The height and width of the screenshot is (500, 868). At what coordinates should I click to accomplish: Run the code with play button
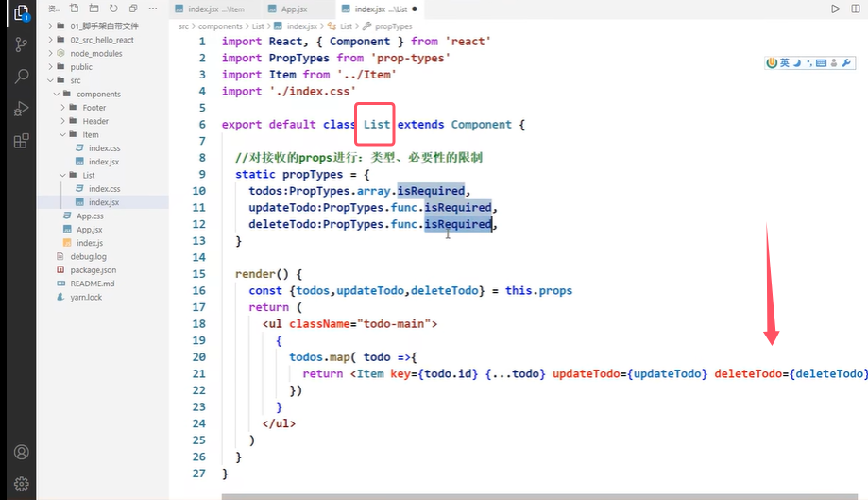(x=835, y=9)
